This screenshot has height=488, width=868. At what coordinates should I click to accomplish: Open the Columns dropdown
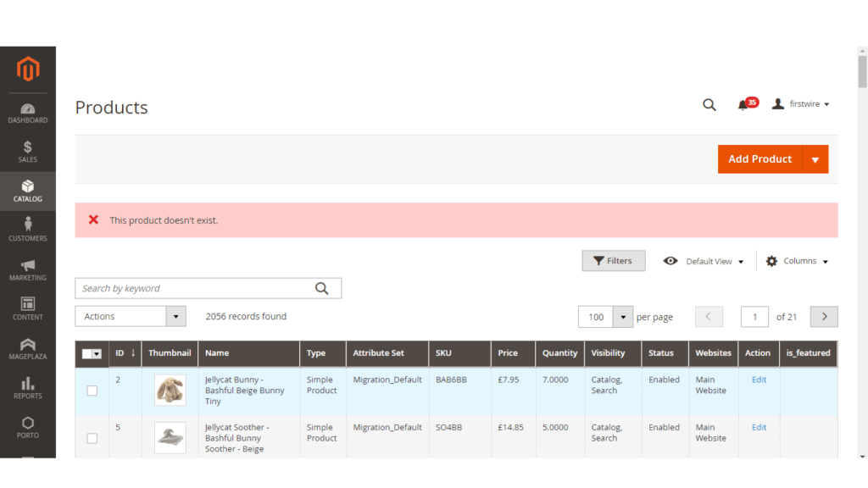coord(805,261)
